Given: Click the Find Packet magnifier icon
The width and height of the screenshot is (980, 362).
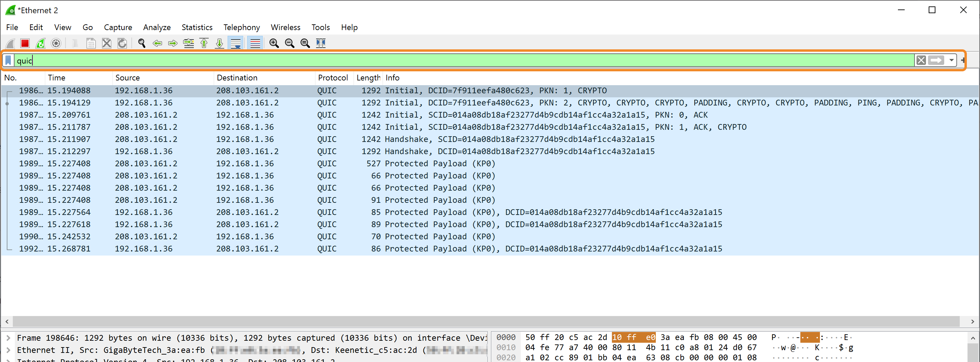Looking at the screenshot, I should click(x=141, y=43).
